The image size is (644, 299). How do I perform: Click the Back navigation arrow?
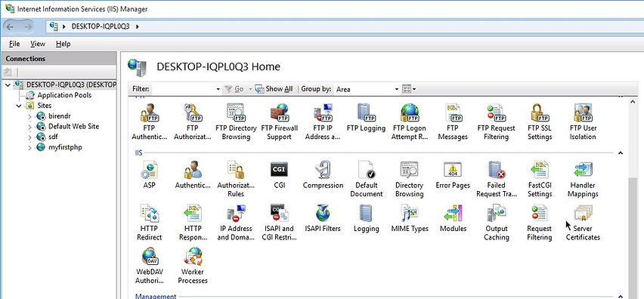click(x=11, y=26)
